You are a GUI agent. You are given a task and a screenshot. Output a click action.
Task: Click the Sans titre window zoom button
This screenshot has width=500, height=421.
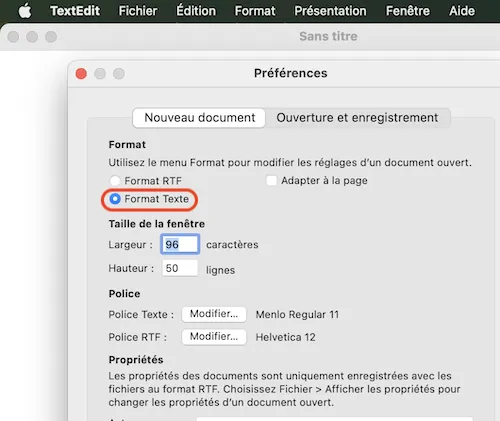[x=51, y=37]
